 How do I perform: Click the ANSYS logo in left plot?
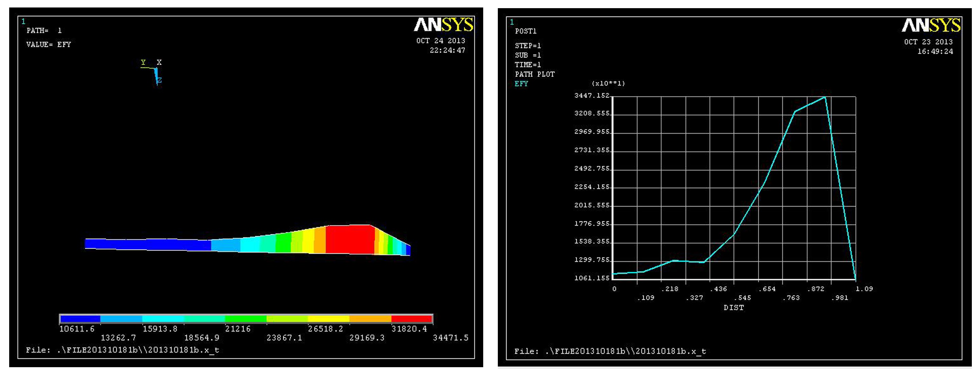coord(444,25)
